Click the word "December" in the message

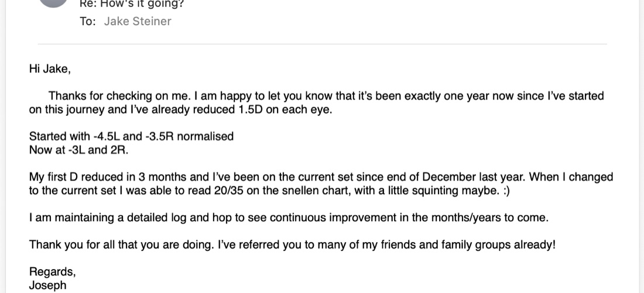(449, 177)
